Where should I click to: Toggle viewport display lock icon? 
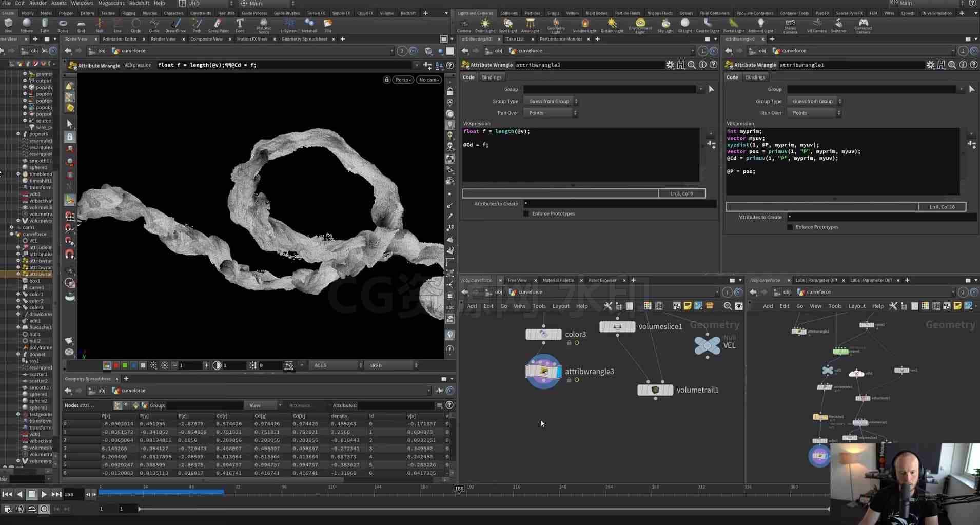point(387,80)
